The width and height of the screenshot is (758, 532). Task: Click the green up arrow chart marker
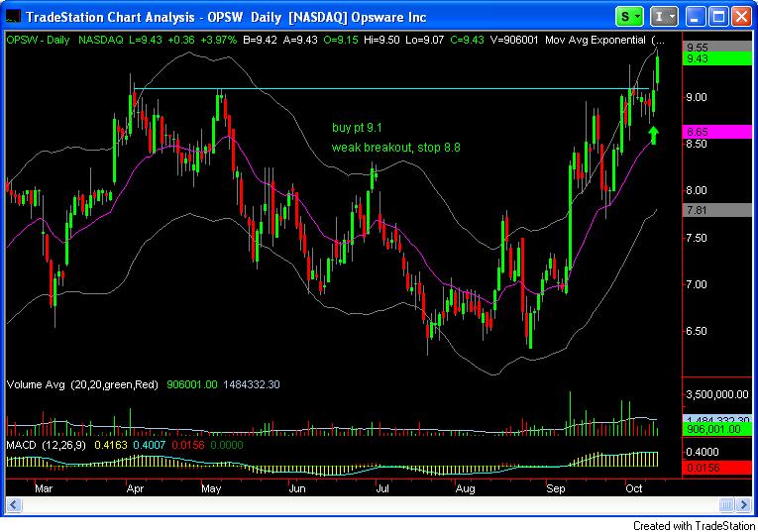[x=654, y=136]
